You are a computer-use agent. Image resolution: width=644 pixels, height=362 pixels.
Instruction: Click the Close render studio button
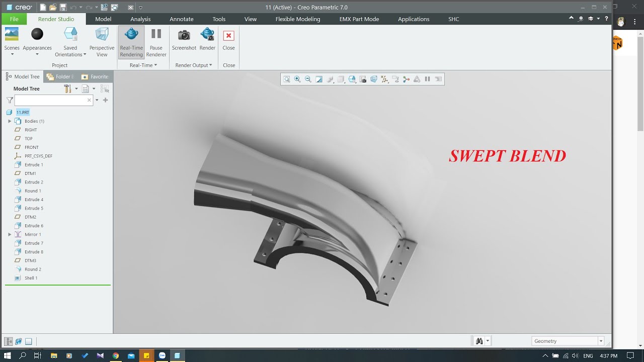pos(228,40)
